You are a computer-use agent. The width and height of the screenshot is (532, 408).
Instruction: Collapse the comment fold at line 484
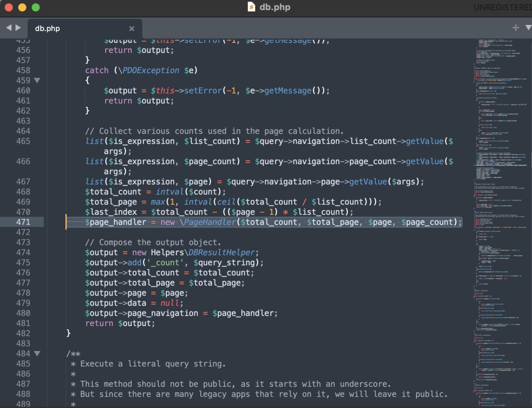[x=37, y=354]
